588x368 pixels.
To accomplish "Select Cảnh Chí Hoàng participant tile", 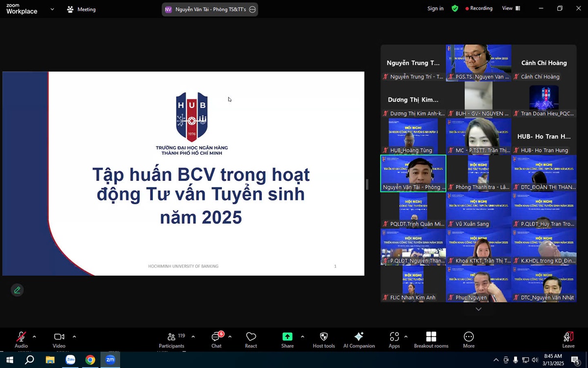I will point(544,63).
